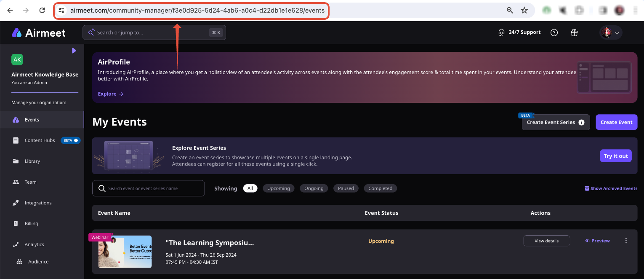The width and height of the screenshot is (644, 279).
Task: Click the AK organization avatar
Action: [x=17, y=59]
